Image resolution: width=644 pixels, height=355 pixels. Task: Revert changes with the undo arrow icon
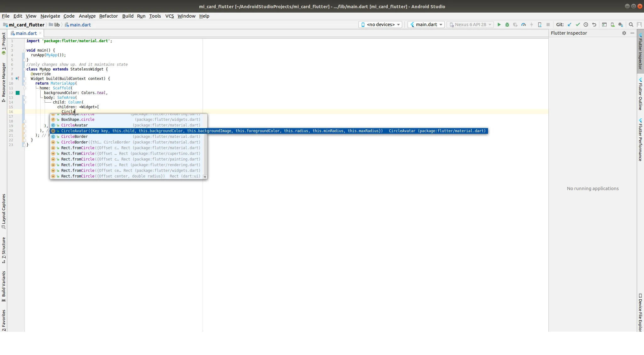tap(594, 25)
